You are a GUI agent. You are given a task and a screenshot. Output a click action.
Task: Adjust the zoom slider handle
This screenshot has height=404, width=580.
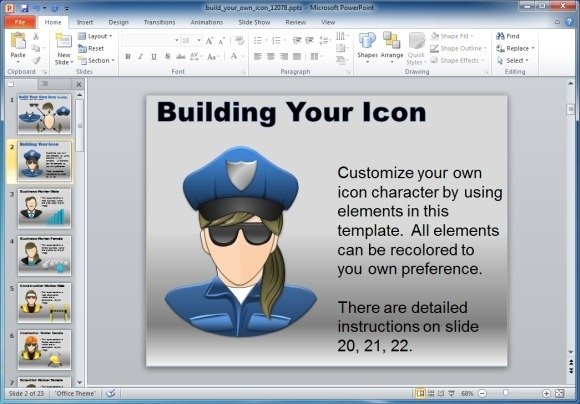click(506, 393)
